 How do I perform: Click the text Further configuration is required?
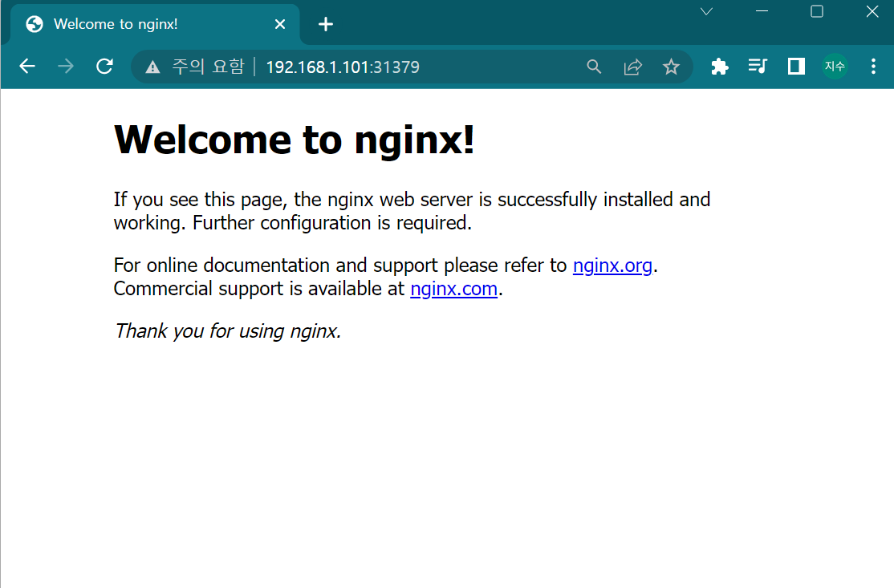tap(332, 223)
